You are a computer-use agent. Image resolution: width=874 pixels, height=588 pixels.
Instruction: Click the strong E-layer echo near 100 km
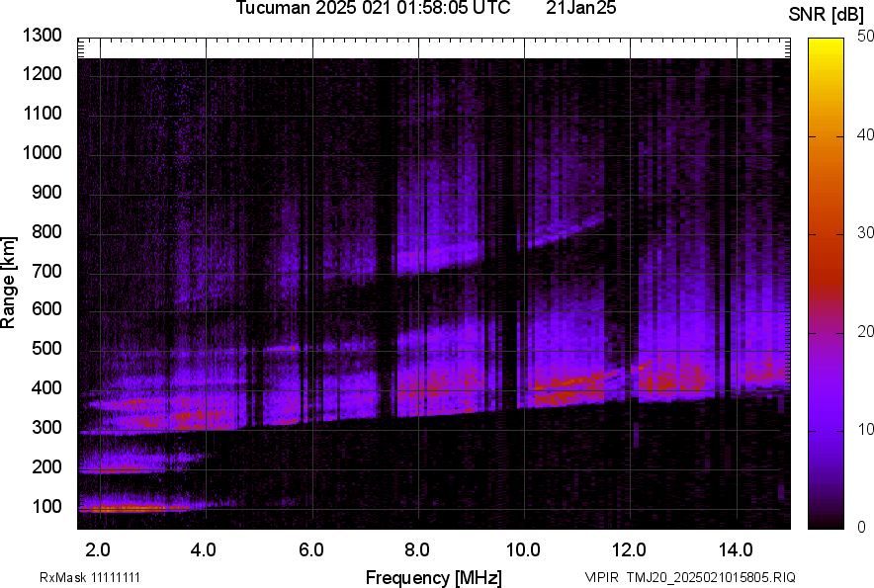pyautogui.click(x=133, y=508)
